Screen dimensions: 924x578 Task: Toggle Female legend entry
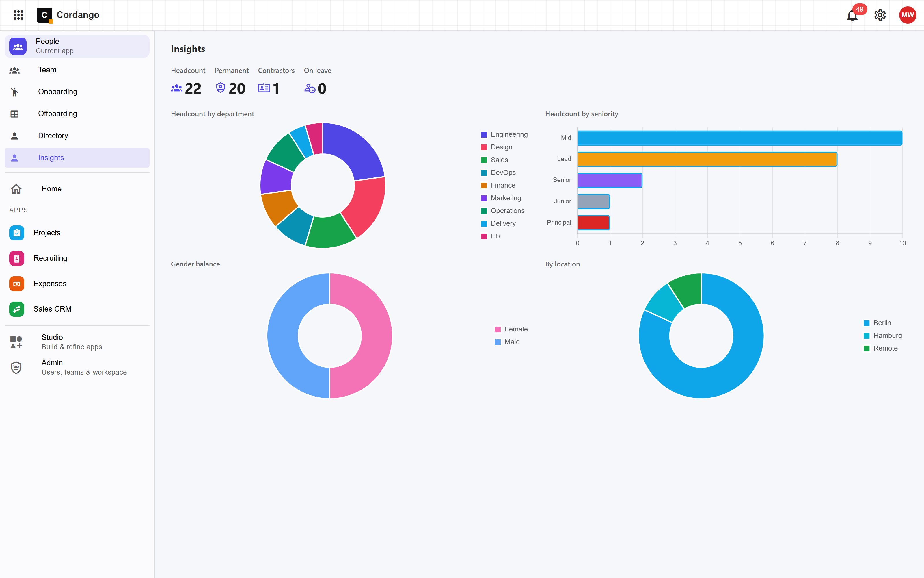511,329
